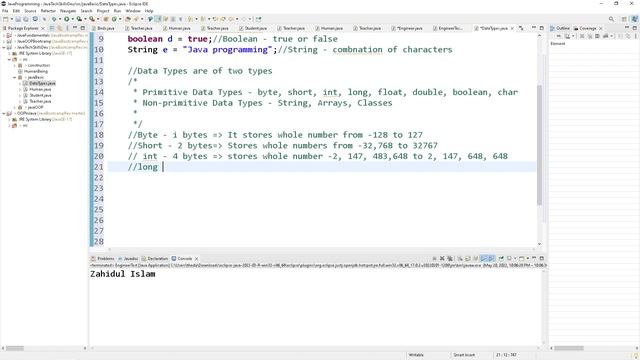This screenshot has width=640, height=360.
Task: Click the green Run button in toolbar
Action: point(67,19)
